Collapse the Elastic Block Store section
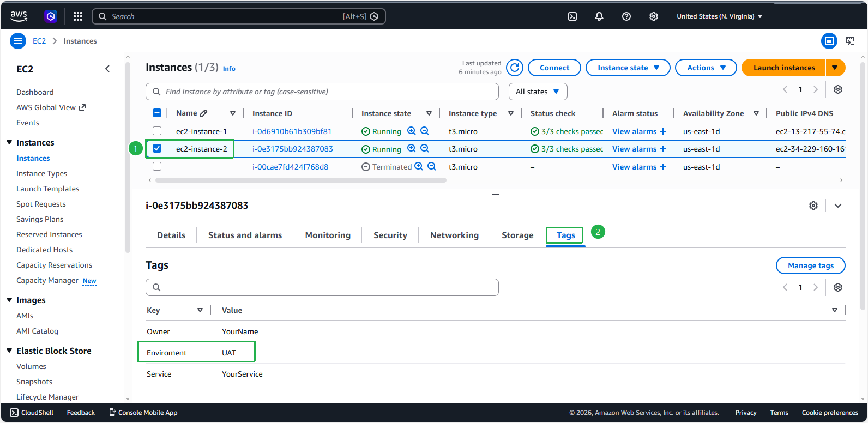 click(9, 351)
